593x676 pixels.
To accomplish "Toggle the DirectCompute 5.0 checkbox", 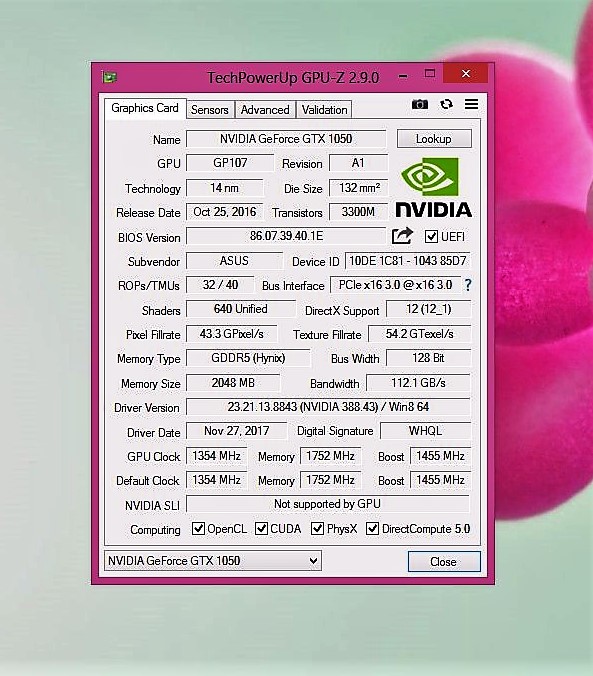I will 372,528.
